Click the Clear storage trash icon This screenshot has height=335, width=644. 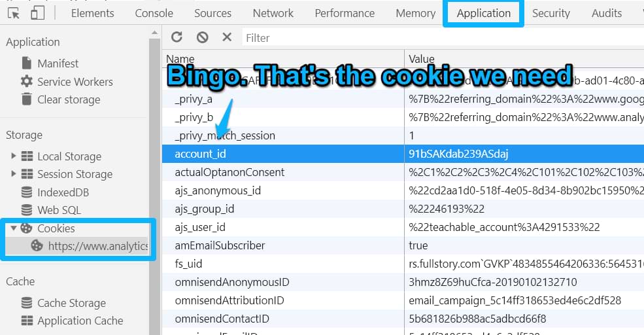tap(27, 99)
